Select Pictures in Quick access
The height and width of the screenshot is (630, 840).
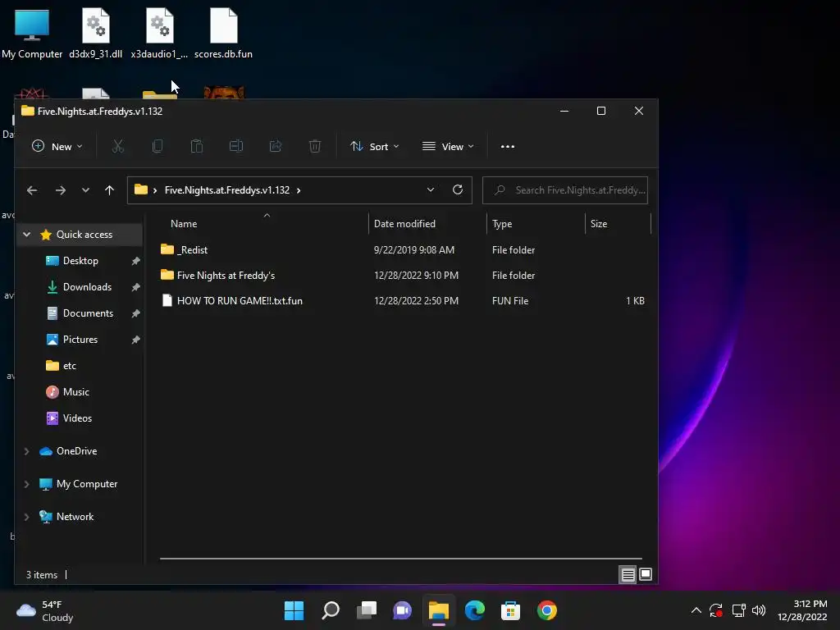pos(80,340)
